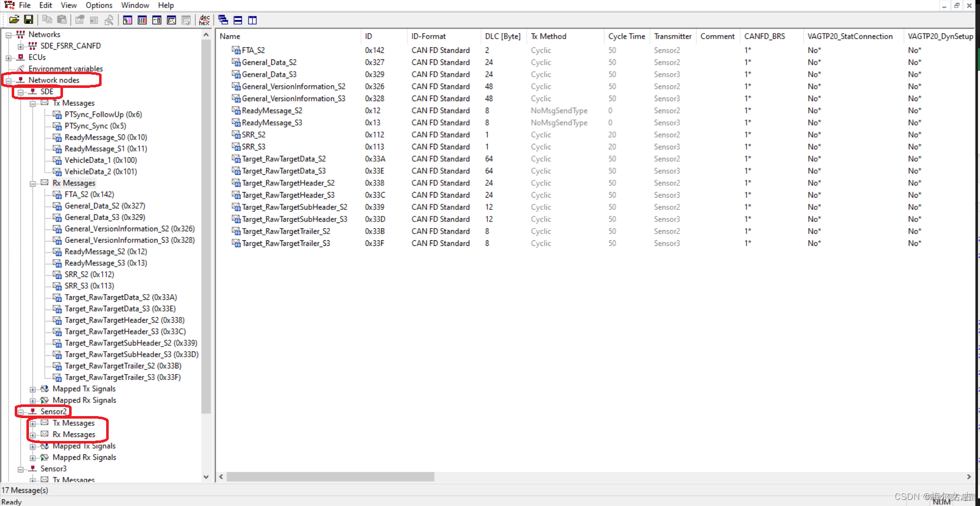Collapse the Networks tree node
Screen dimensions: 980x506
[x=9, y=35]
